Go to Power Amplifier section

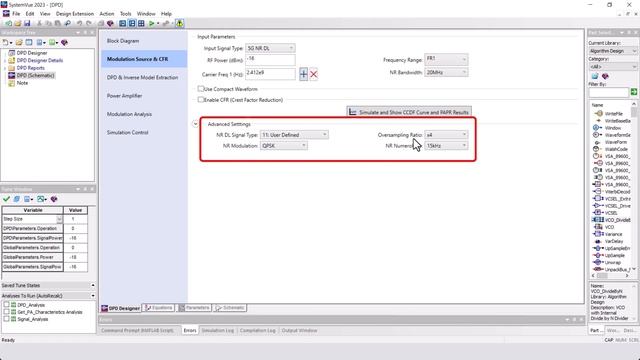[124, 96]
